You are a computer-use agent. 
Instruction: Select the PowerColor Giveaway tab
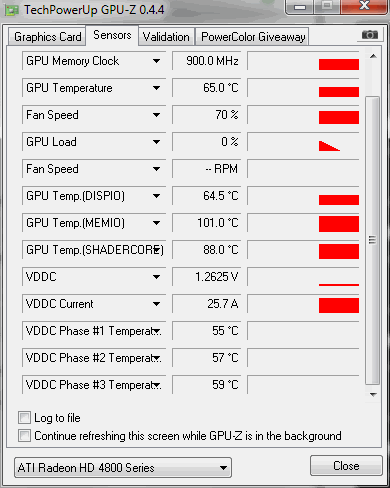pos(253,37)
